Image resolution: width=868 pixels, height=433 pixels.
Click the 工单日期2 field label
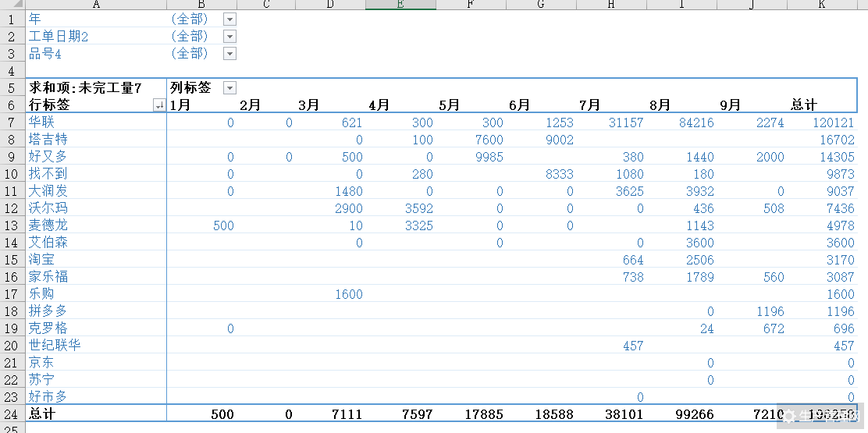click(58, 37)
